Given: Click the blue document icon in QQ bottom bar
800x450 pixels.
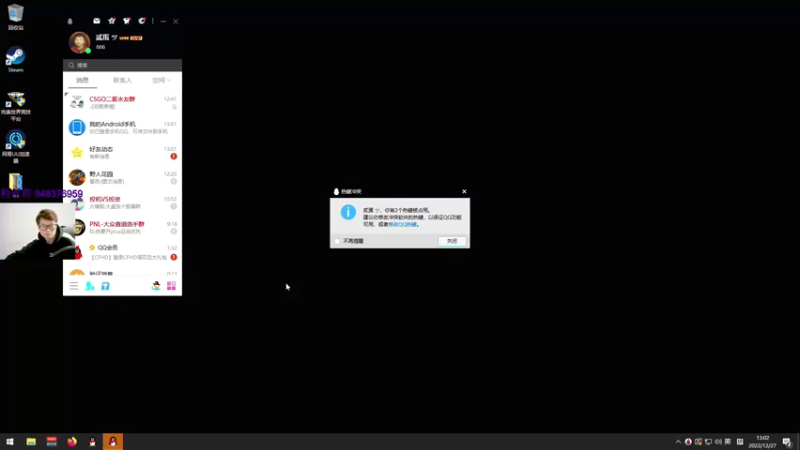Looking at the screenshot, I should click(105, 286).
